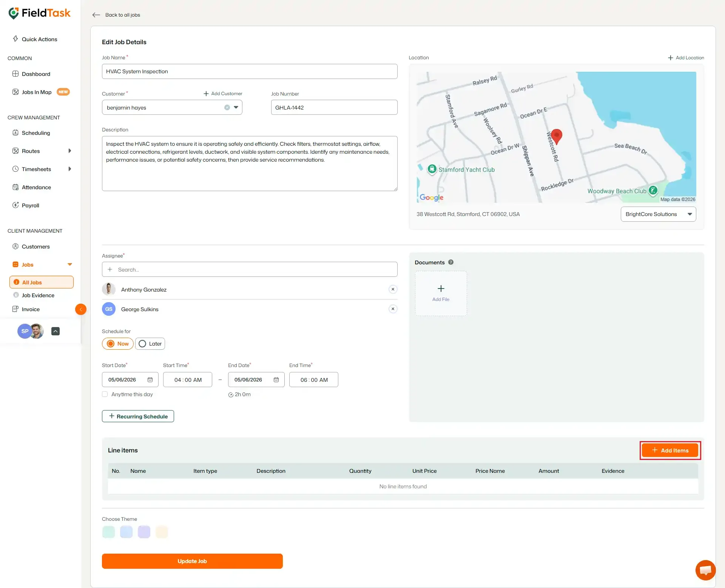
Task: Open the Scheduling page
Action: click(36, 133)
